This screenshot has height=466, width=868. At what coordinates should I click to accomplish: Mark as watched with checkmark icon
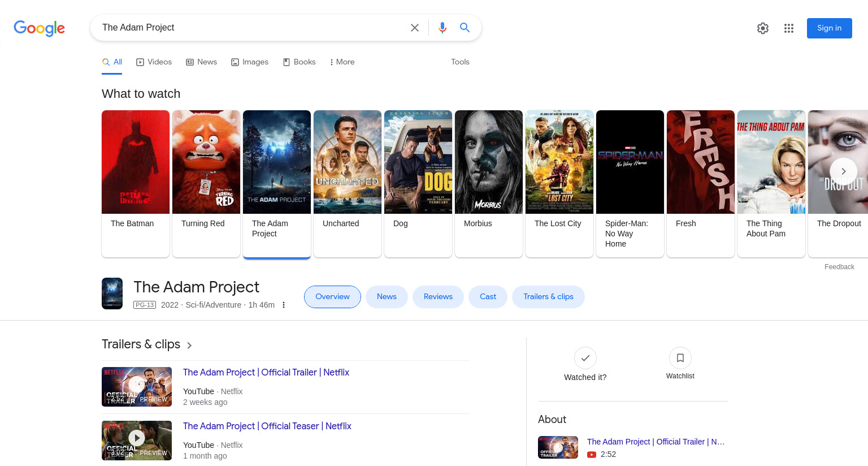tap(585, 358)
